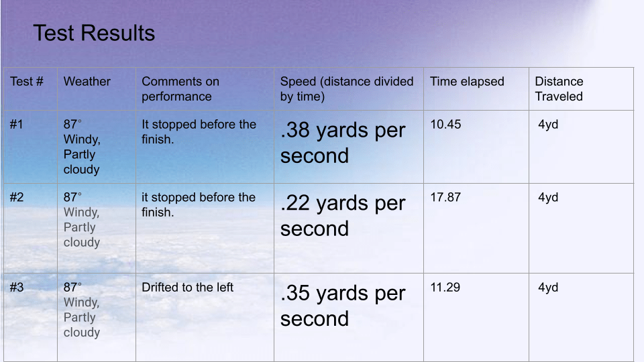This screenshot has height=362, width=644.
Task: Select the .35 yards per second cell
Action: coord(349,317)
